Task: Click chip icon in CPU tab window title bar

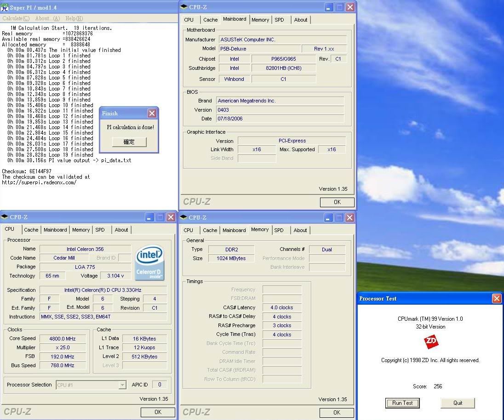Action: point(5,217)
